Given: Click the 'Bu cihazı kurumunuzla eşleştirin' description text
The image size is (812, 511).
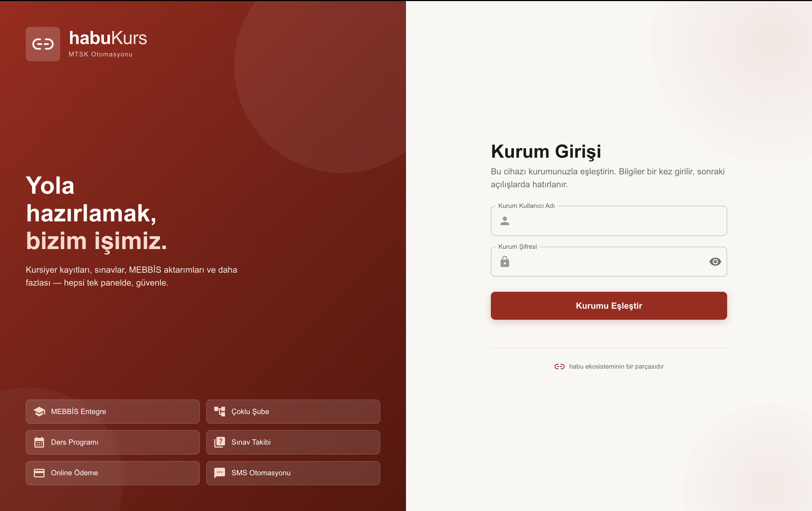Looking at the screenshot, I should 608,178.
